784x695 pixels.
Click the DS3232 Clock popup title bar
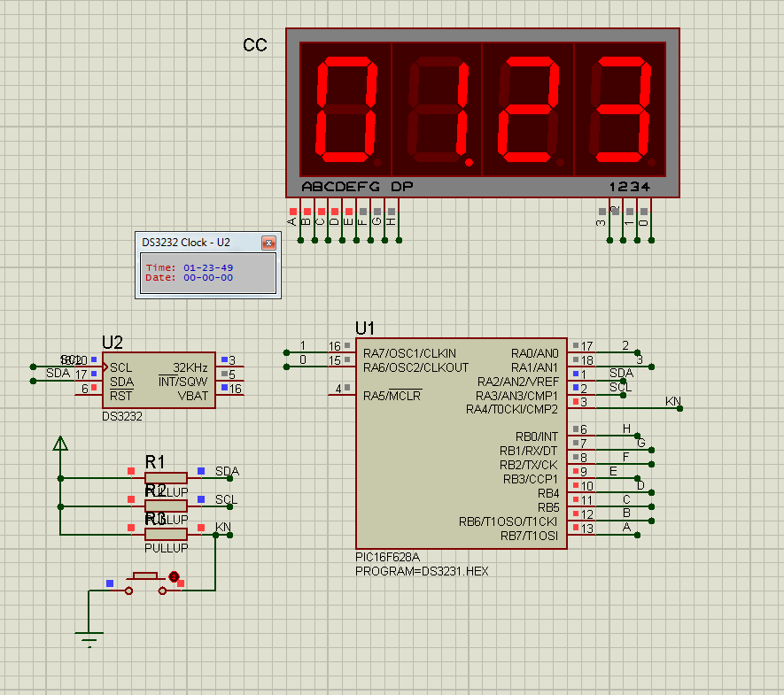(197, 243)
